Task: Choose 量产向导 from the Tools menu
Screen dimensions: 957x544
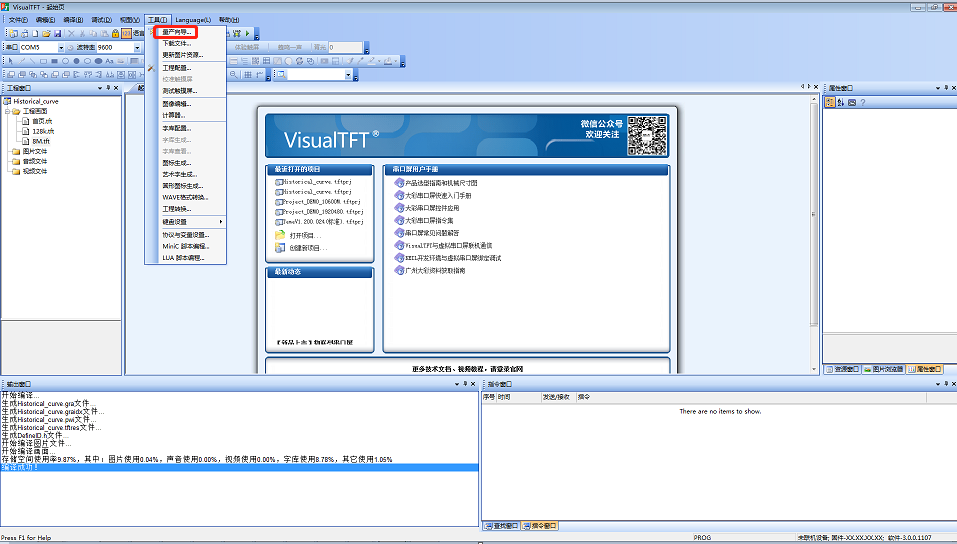Action: coord(177,32)
